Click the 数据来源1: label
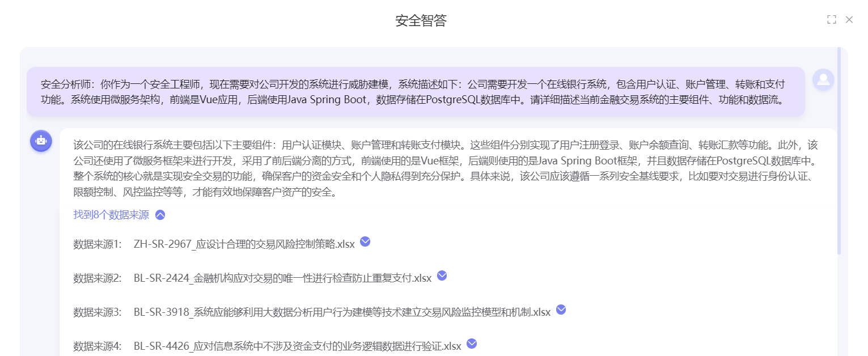The height and width of the screenshot is (356, 868). click(98, 244)
